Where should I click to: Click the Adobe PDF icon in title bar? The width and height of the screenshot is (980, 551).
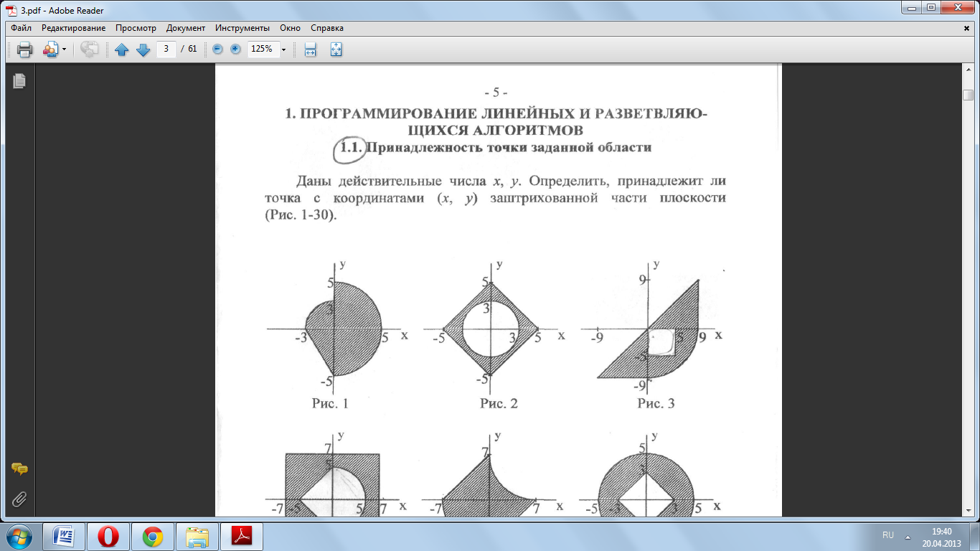tap(11, 10)
